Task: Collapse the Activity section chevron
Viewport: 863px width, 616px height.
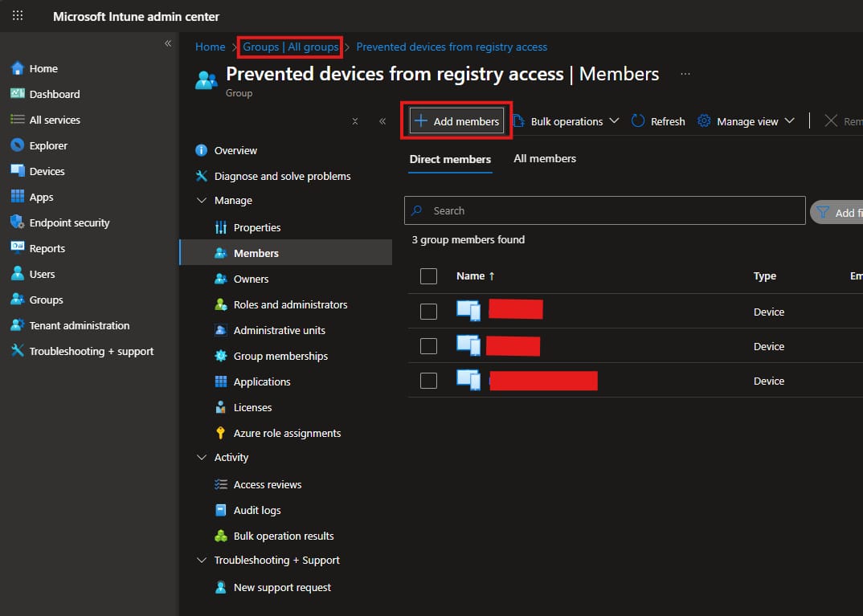Action: click(202, 457)
